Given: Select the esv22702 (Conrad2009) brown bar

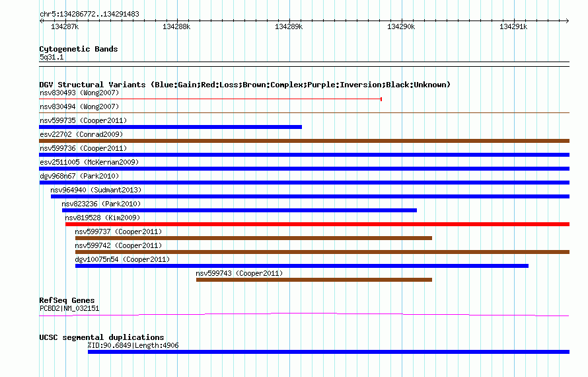Looking at the screenshot, I should pyautogui.click(x=304, y=141).
